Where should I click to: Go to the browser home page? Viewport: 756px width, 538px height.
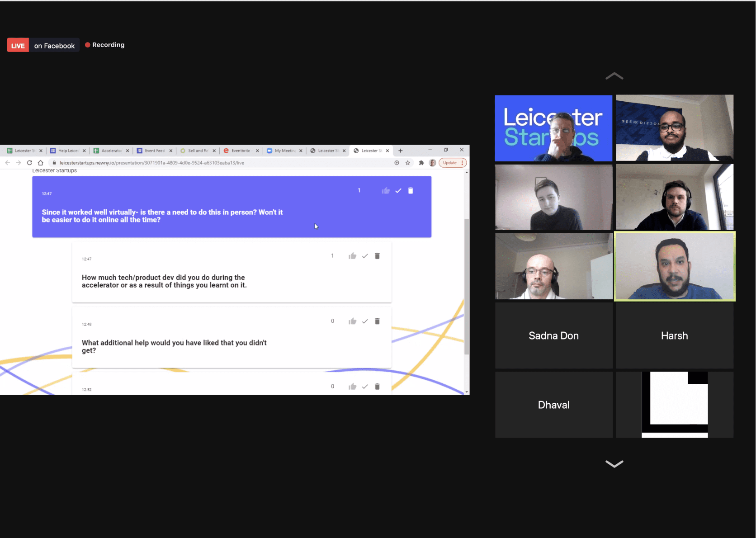41,163
